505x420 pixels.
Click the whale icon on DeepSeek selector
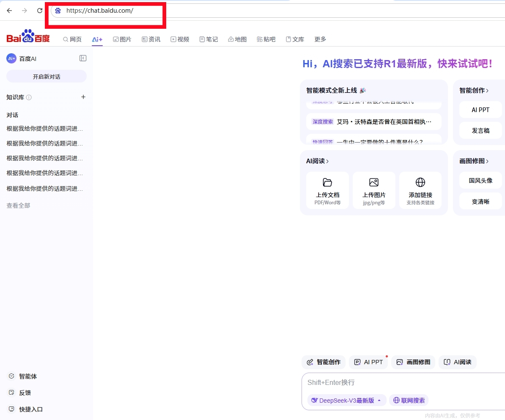[x=314, y=401]
